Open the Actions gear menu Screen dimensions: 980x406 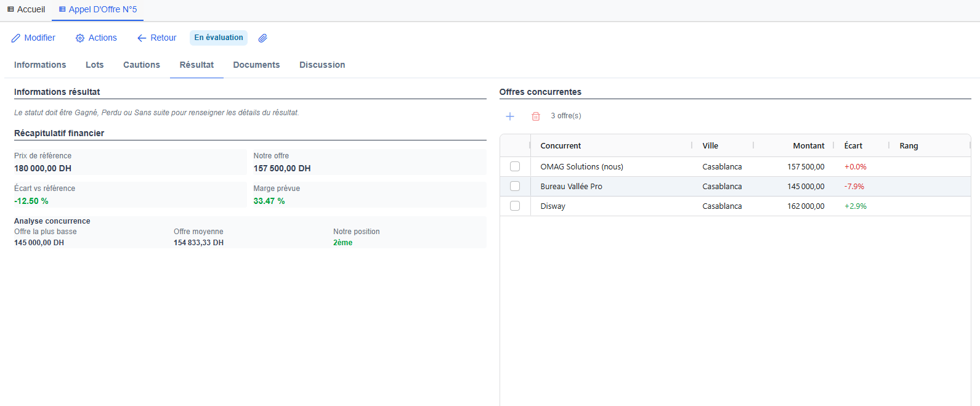tap(96, 38)
